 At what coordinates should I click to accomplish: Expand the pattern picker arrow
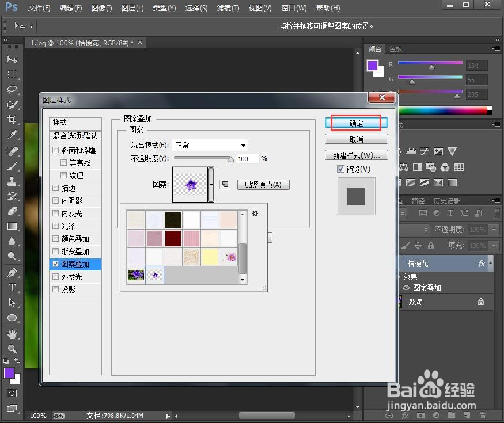(x=211, y=185)
